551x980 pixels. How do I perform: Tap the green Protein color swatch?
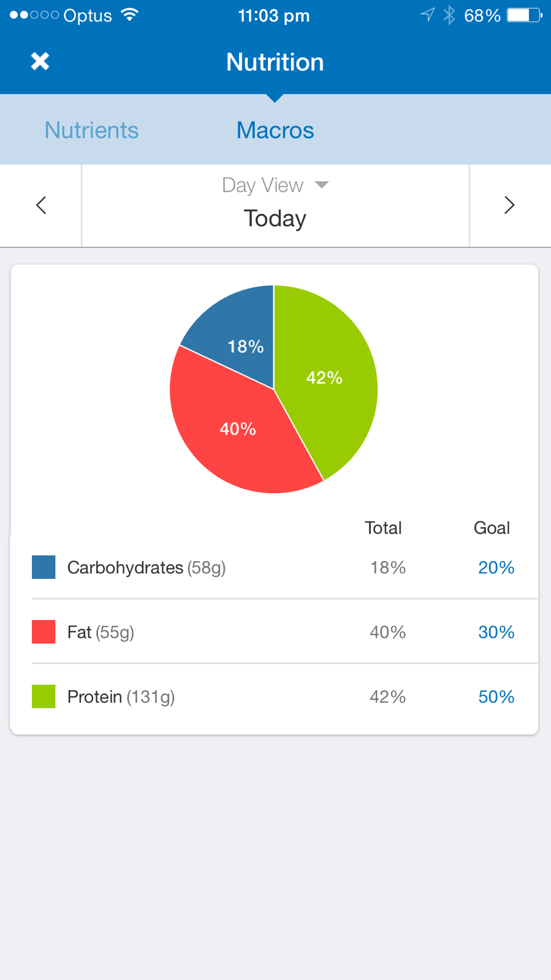coord(44,696)
